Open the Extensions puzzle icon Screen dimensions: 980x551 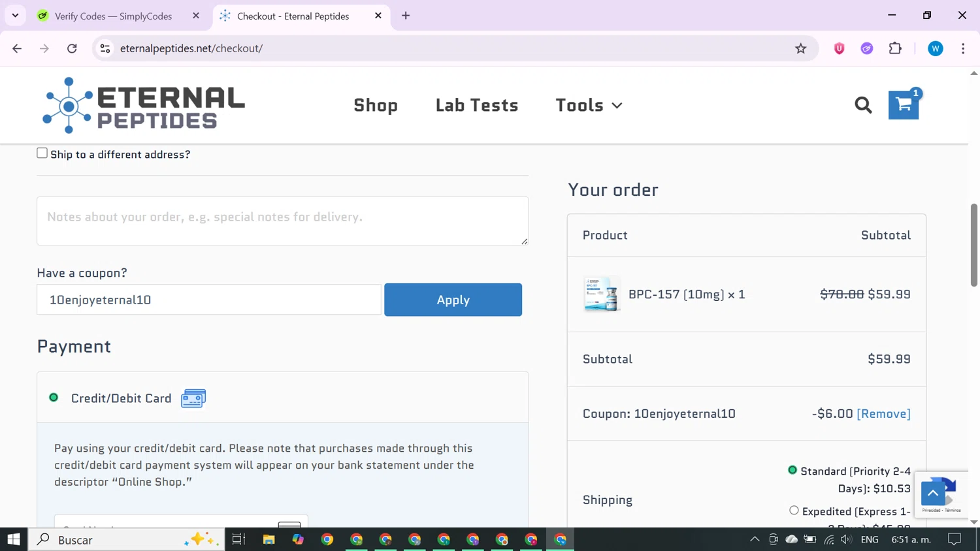tap(895, 48)
